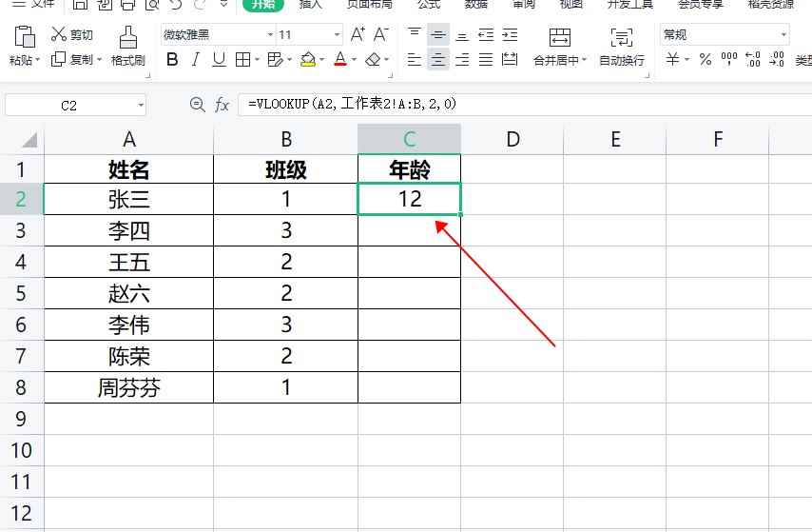Click the Copy (复制) button
Image resolution: width=812 pixels, height=532 pixels.
pyautogui.click(x=71, y=60)
